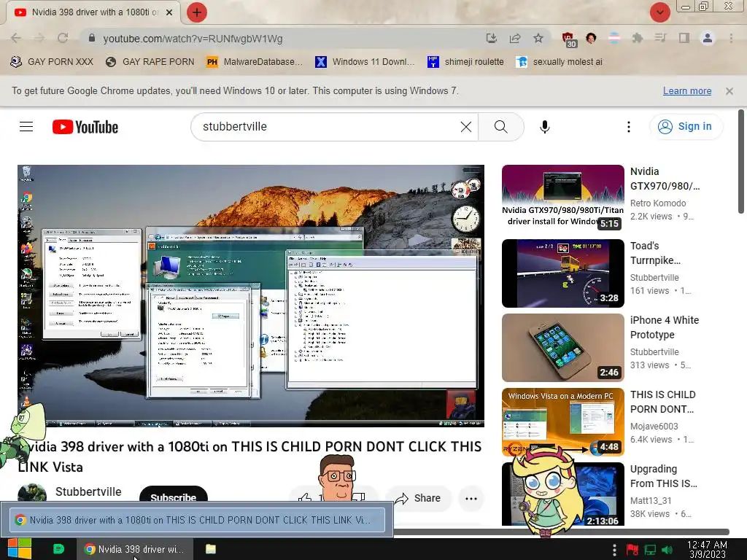Click the Subscribe button
The width and height of the screenshot is (747, 560).
pos(174,494)
